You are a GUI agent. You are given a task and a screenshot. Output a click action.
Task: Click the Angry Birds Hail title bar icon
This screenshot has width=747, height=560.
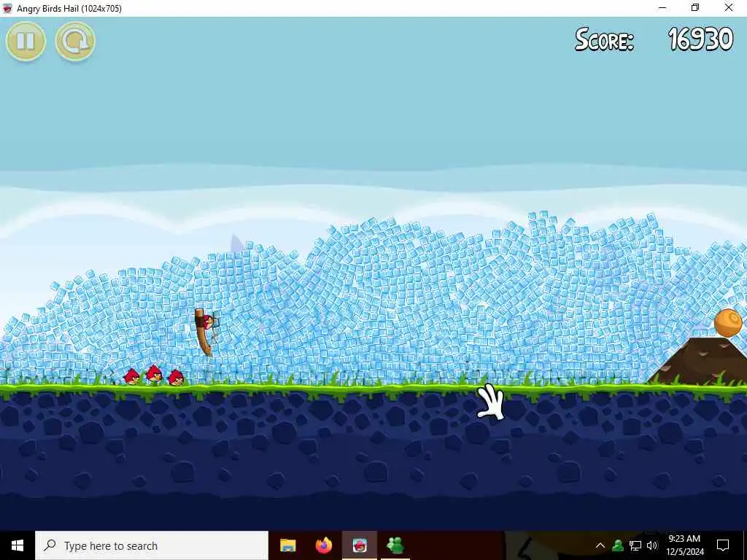point(7,8)
